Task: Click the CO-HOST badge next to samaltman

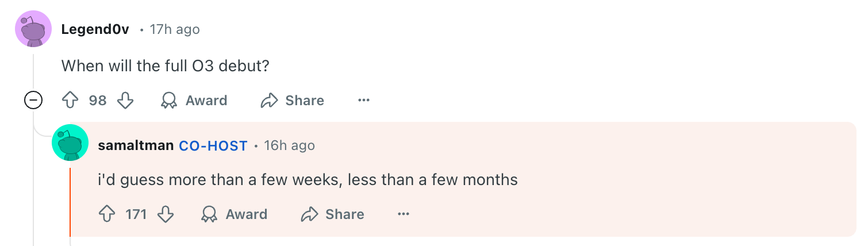Action: pyautogui.click(x=213, y=145)
